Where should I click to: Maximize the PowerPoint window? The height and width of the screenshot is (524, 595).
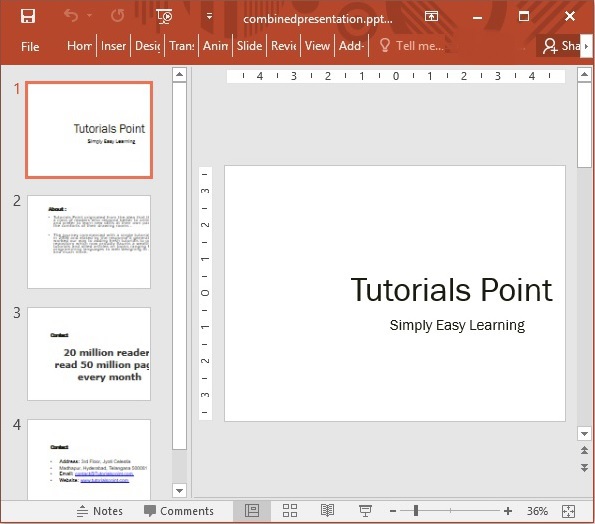(x=524, y=16)
